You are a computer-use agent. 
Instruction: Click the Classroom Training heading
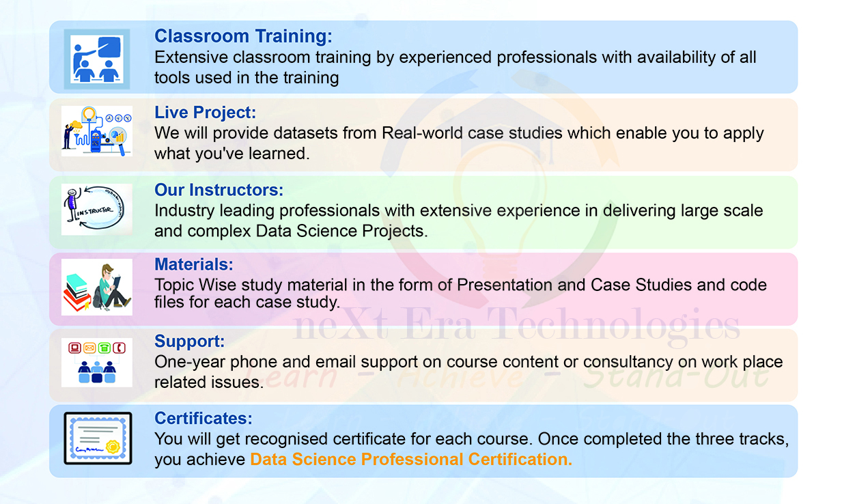[243, 36]
